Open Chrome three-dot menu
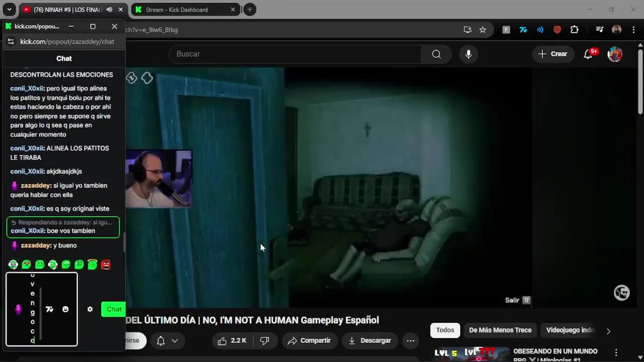Screen dimensions: 644x362 click(633, 30)
